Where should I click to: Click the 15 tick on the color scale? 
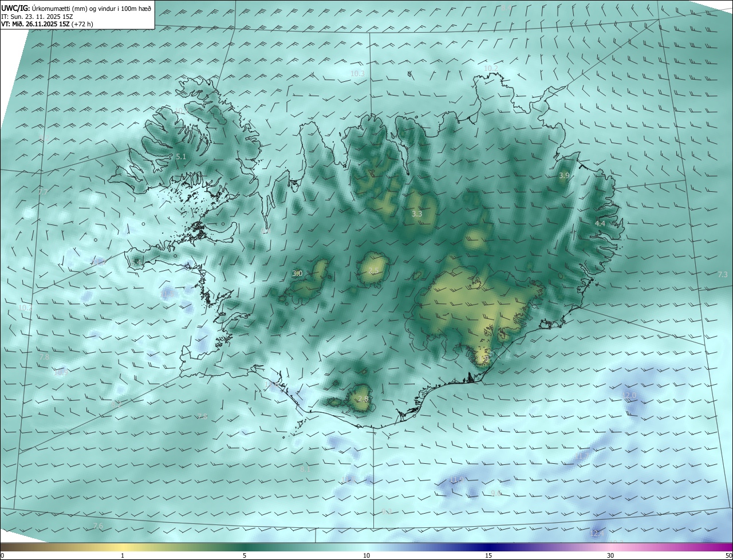coord(488,555)
